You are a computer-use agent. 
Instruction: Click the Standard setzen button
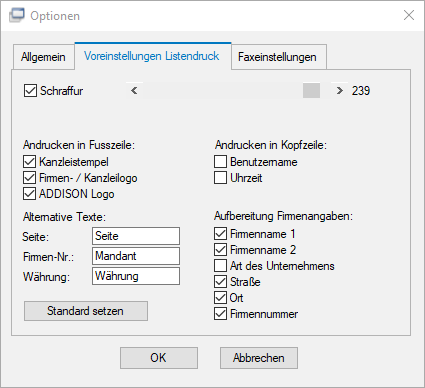pos(86,311)
